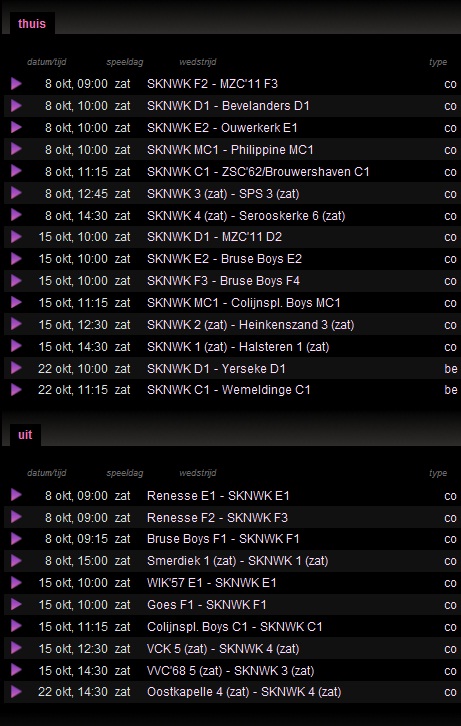Expand details arrow for SKNWK 3 - SPS 3
The height and width of the screenshot is (726, 461).
pyautogui.click(x=16, y=193)
